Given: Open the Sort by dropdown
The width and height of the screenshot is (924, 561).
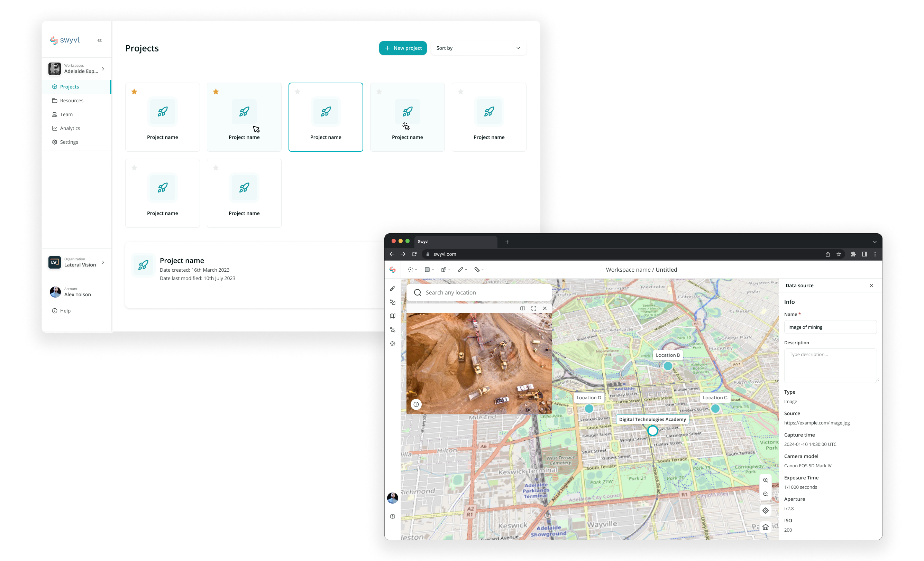Looking at the screenshot, I should pyautogui.click(x=478, y=48).
